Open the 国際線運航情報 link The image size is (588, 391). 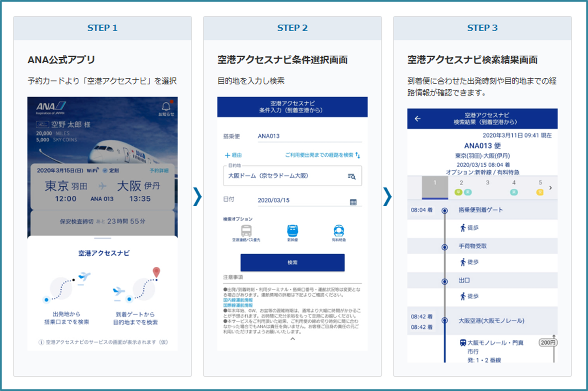point(238,305)
